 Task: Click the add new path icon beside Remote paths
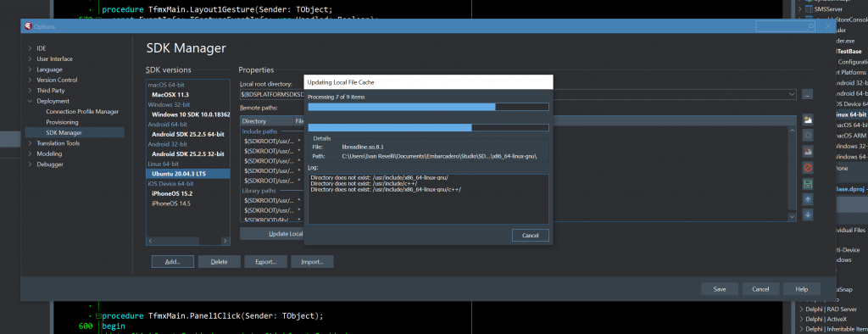(x=808, y=119)
